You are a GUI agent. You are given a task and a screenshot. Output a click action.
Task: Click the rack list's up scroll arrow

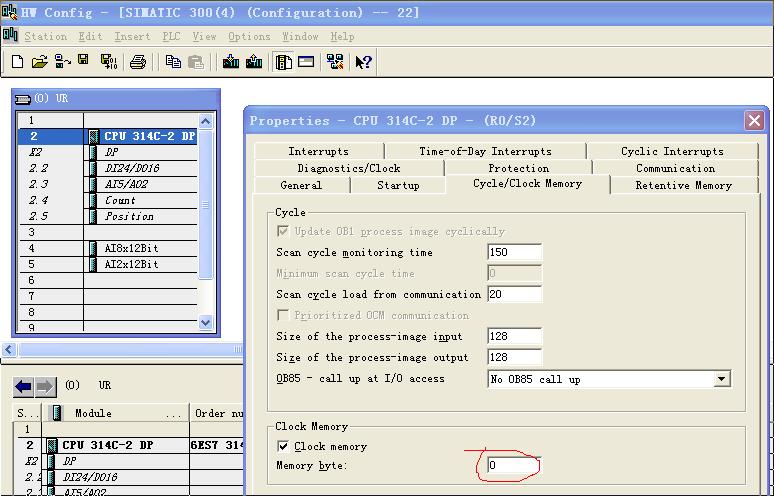pos(206,121)
